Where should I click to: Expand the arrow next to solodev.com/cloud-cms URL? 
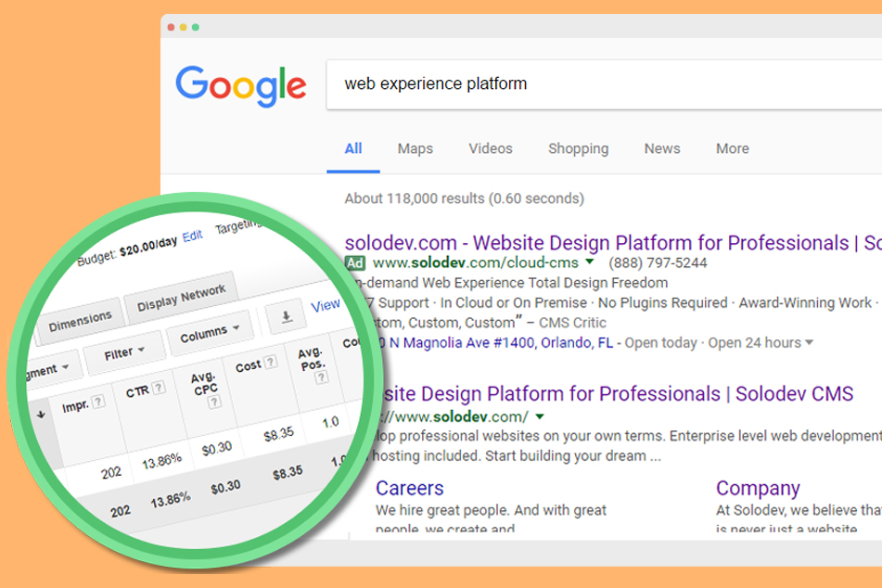590,262
